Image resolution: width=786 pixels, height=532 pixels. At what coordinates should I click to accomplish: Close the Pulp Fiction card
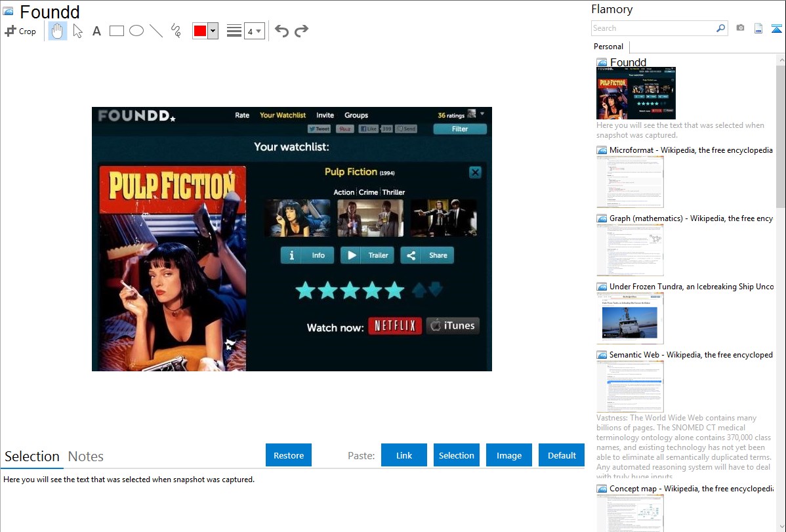tap(475, 173)
